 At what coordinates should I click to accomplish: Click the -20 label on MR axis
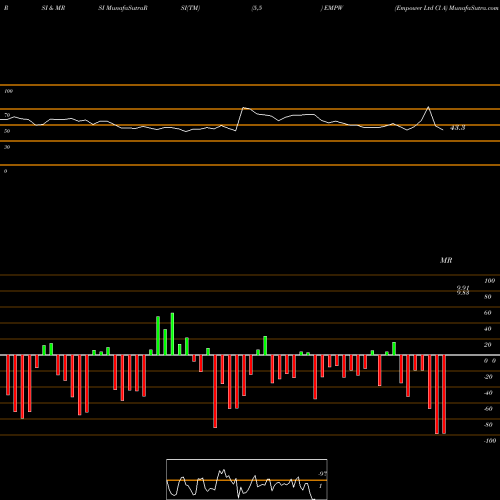click(488, 377)
